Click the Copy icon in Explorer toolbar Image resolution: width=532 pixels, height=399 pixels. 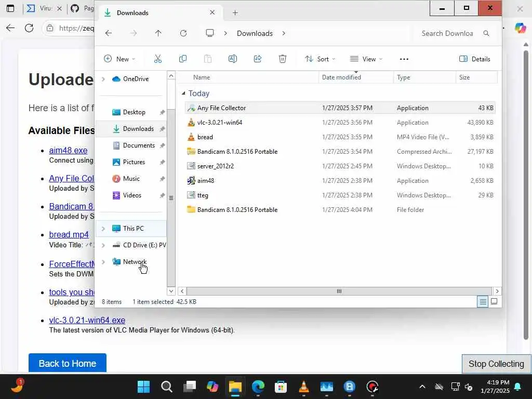coord(182,59)
